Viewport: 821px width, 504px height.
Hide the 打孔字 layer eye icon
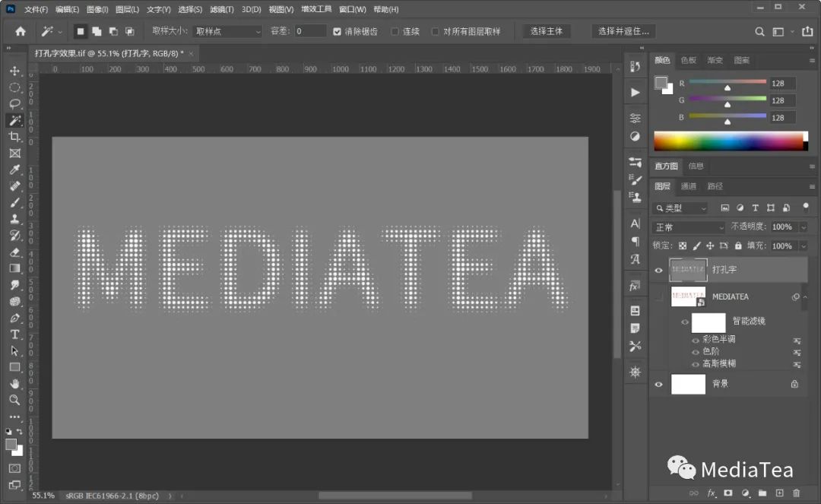658,270
